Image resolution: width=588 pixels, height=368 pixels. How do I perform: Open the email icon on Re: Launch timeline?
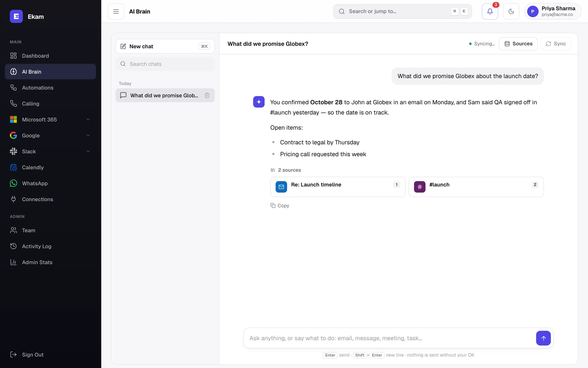click(281, 187)
